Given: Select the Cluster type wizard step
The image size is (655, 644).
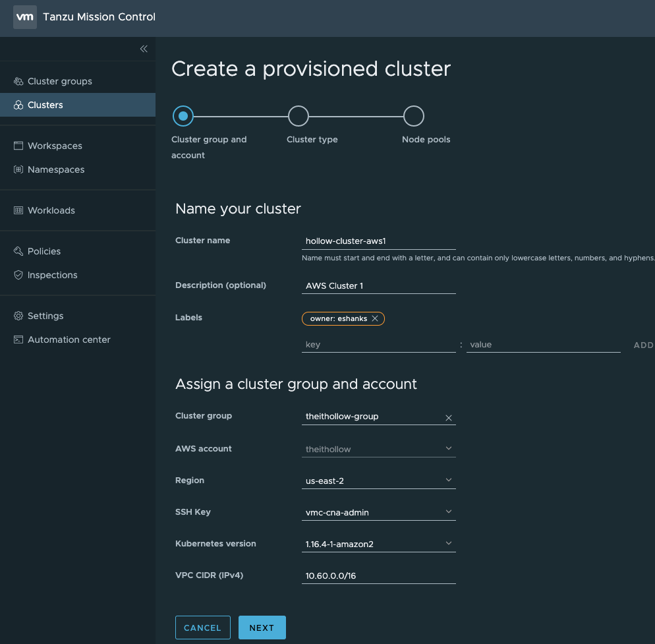Looking at the screenshot, I should pyautogui.click(x=299, y=117).
